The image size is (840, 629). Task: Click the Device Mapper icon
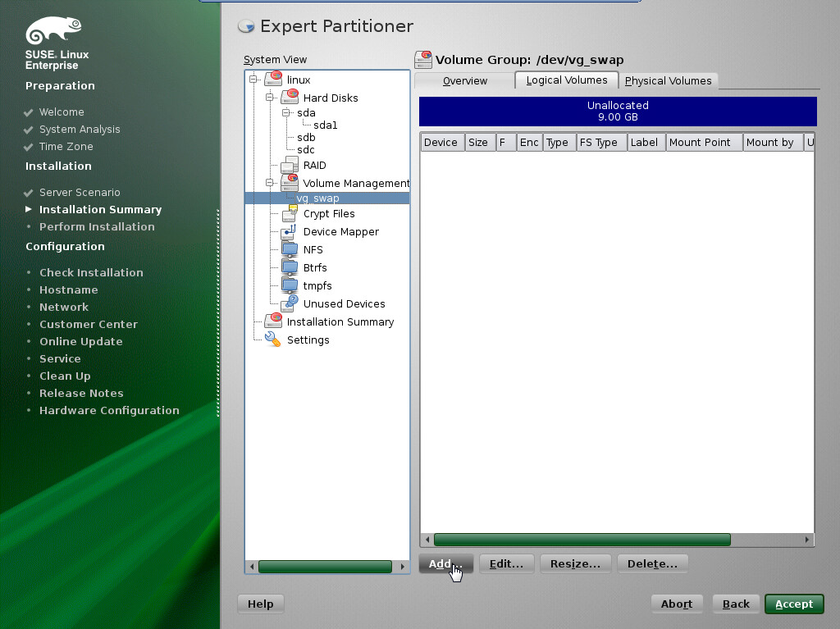click(290, 231)
